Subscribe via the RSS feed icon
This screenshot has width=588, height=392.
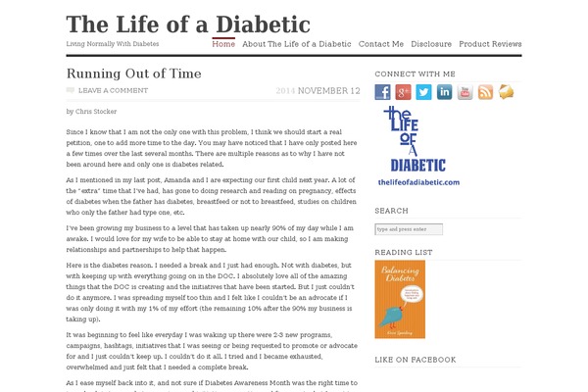(486, 92)
